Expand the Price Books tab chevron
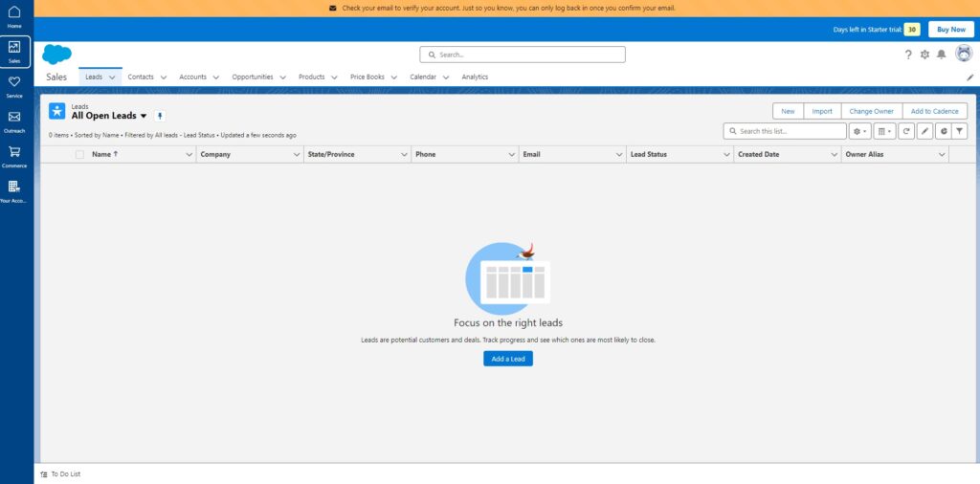Screen dimensions: 980x484 tap(393, 77)
